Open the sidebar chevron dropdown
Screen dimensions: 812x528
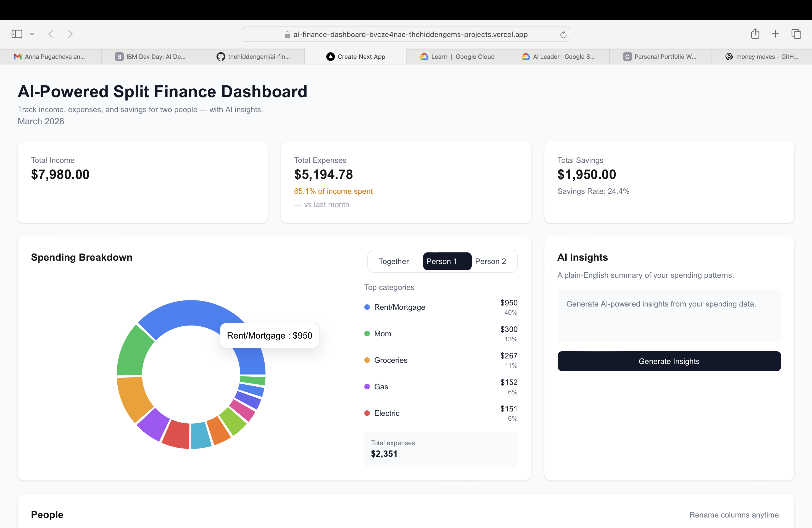coord(32,34)
